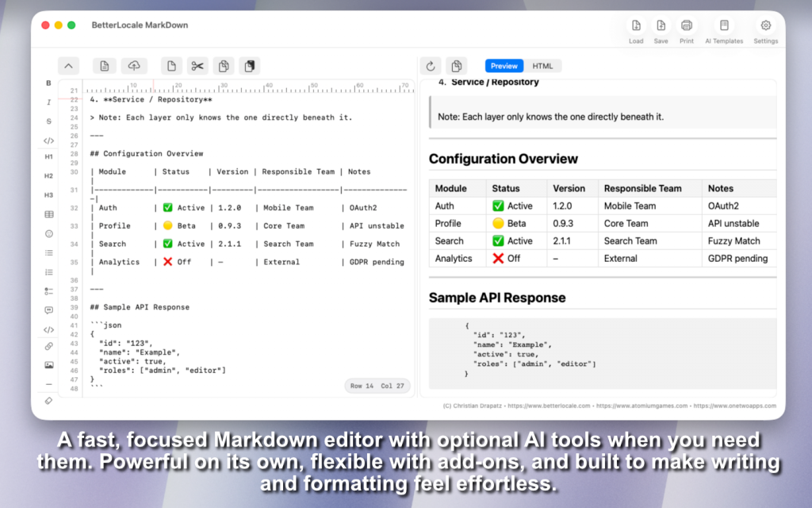Select the Preview tab

[504, 66]
